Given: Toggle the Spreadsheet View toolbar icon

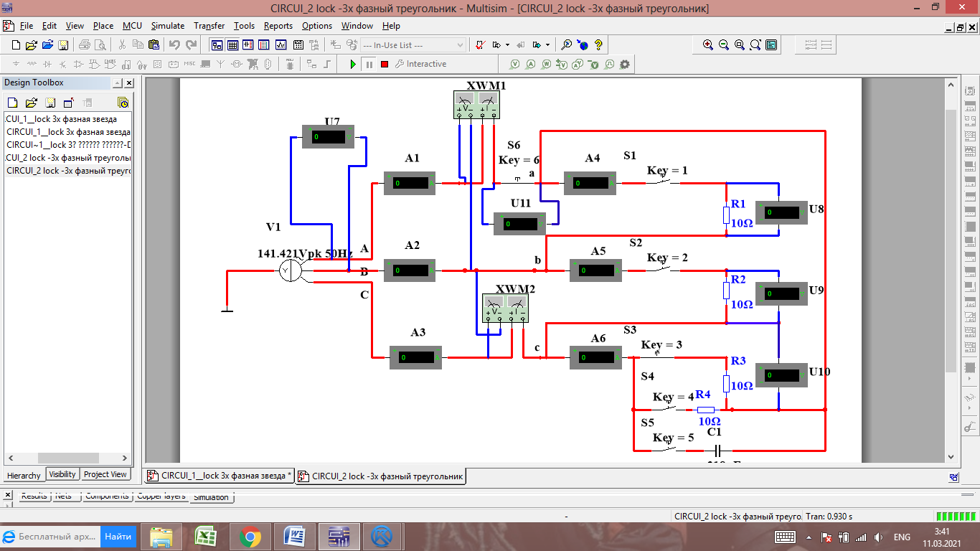Looking at the screenshot, I should coord(232,44).
